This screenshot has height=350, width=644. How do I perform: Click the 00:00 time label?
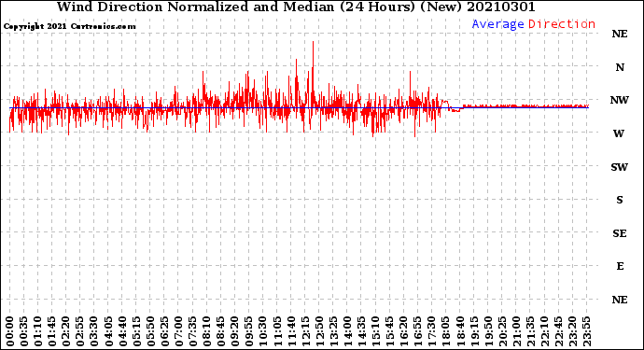(x=10, y=331)
